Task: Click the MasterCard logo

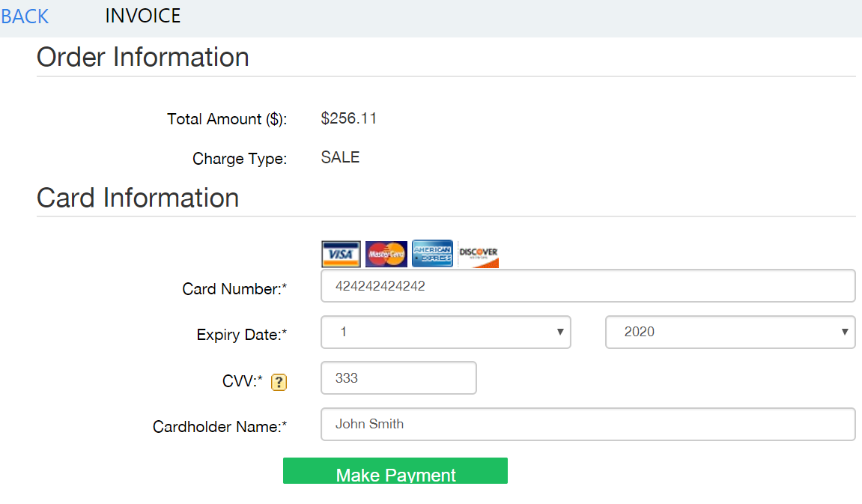Action: pos(386,255)
